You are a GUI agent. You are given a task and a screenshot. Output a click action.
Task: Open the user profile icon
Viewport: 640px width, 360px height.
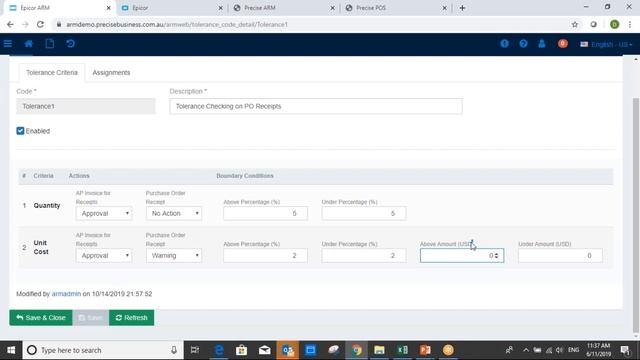click(542, 44)
